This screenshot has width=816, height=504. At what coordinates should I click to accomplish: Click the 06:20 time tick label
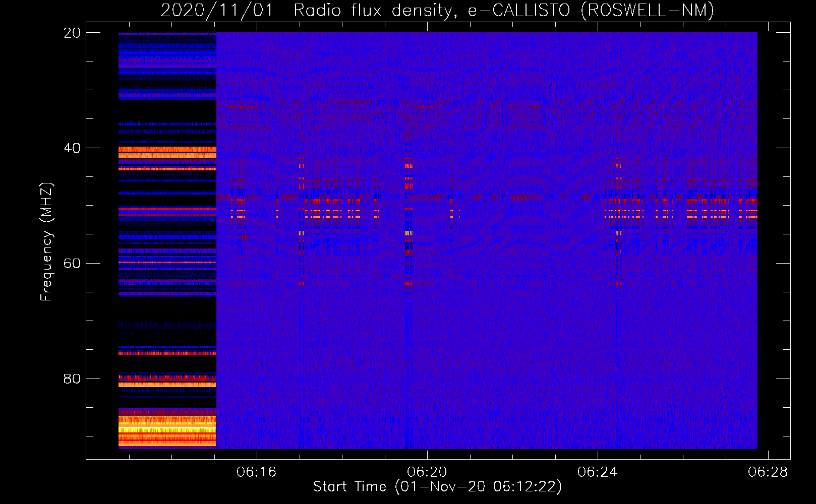click(427, 472)
